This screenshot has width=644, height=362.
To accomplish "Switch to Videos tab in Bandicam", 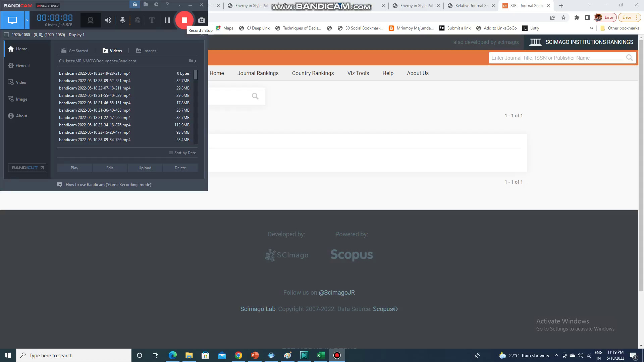I will click(112, 51).
